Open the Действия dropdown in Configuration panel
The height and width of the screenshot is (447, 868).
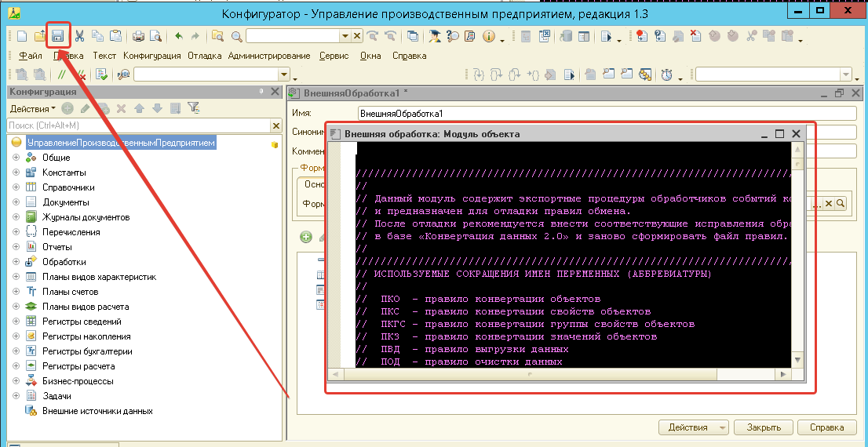[x=33, y=108]
